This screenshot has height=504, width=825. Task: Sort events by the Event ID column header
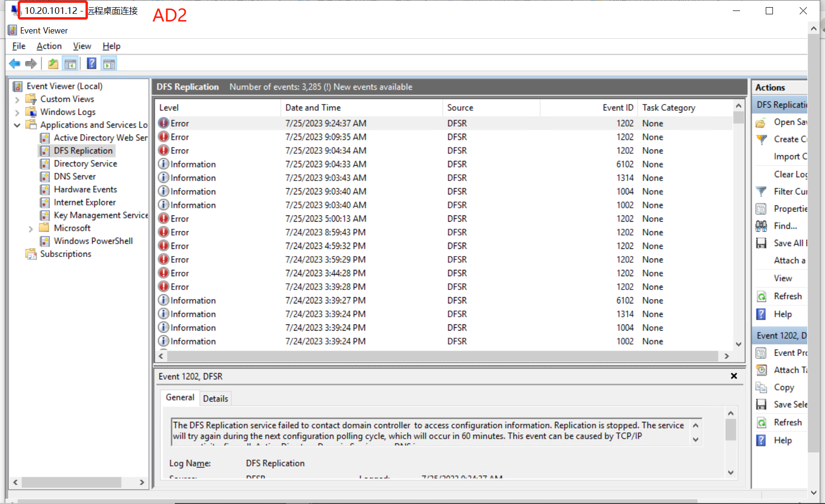(589, 108)
